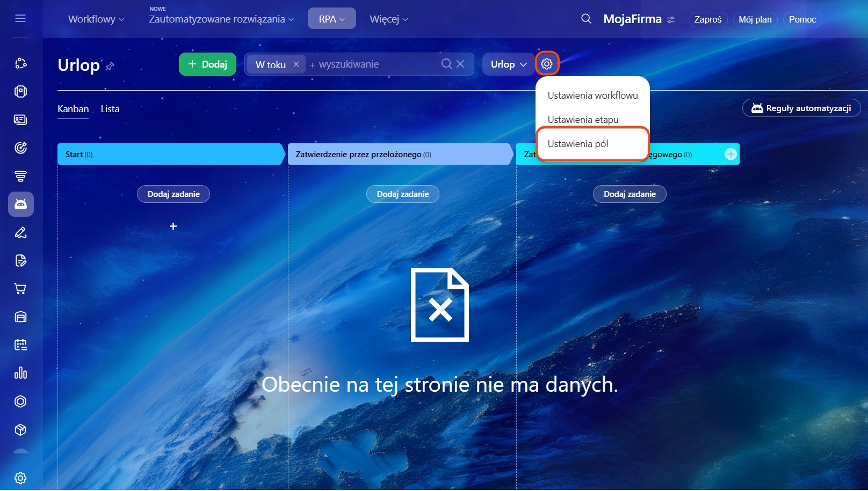868x491 pixels.
Task: Open the bar chart analytics sidebar icon
Action: click(x=20, y=373)
